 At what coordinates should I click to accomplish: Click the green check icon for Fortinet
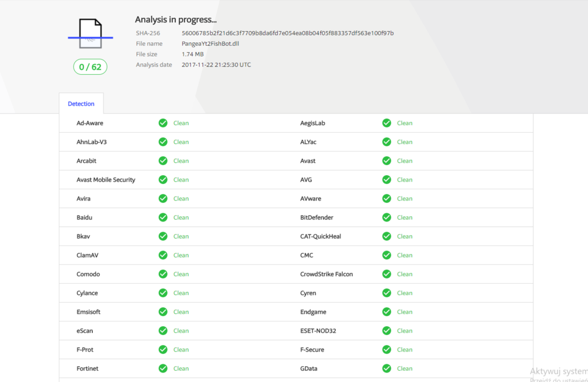(163, 368)
